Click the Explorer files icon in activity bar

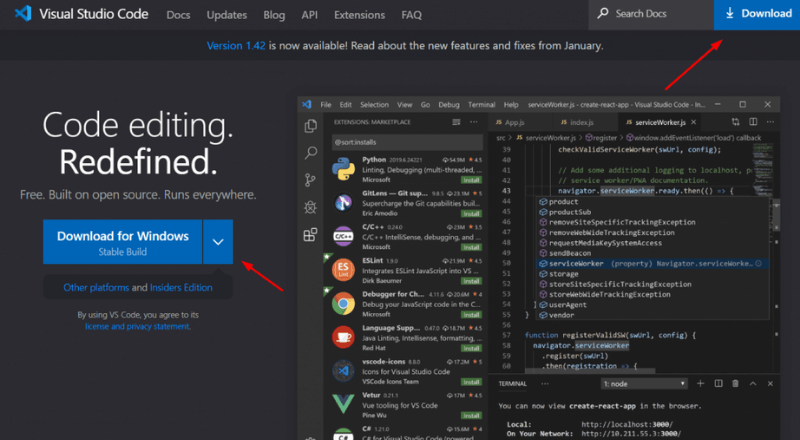coord(310,126)
